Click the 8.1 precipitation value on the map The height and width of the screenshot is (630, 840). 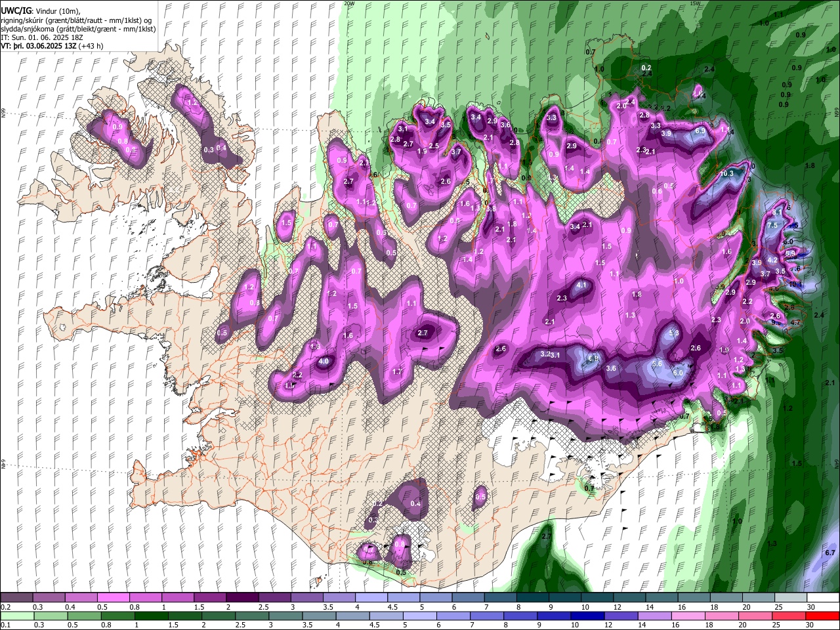776,213
